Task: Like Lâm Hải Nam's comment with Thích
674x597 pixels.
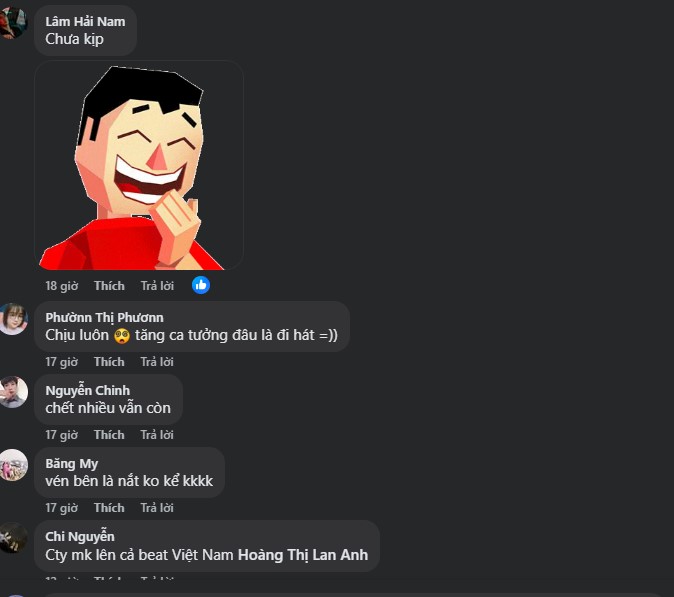Action: [109, 286]
